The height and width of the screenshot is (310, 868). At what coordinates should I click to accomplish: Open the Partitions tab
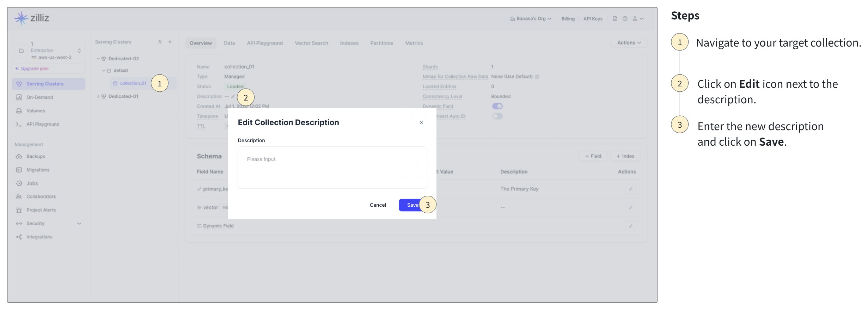coord(381,43)
